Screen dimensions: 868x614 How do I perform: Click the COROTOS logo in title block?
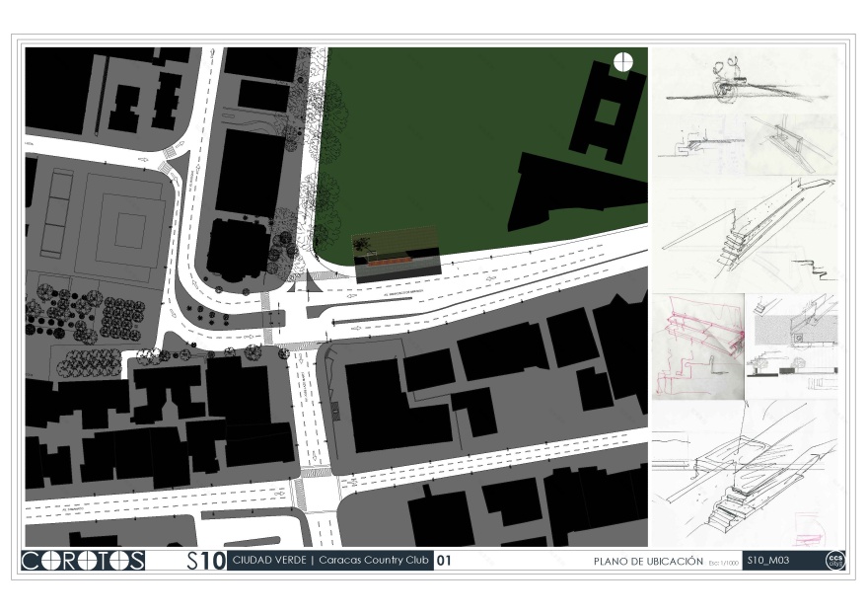84,561
